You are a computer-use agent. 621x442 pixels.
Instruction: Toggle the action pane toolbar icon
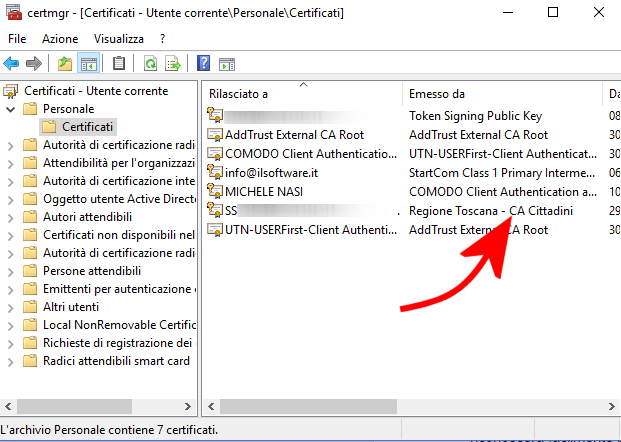(x=227, y=63)
